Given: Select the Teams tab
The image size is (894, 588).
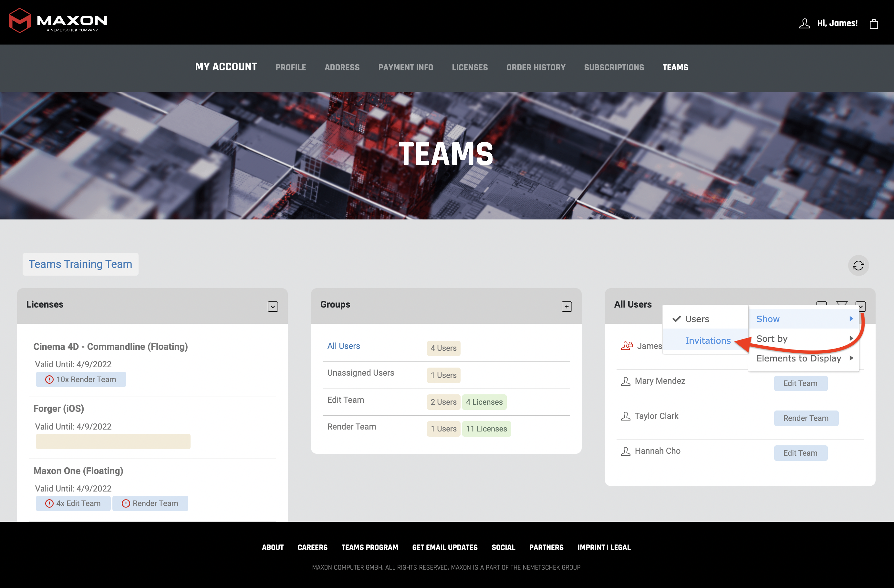Looking at the screenshot, I should tap(675, 67).
